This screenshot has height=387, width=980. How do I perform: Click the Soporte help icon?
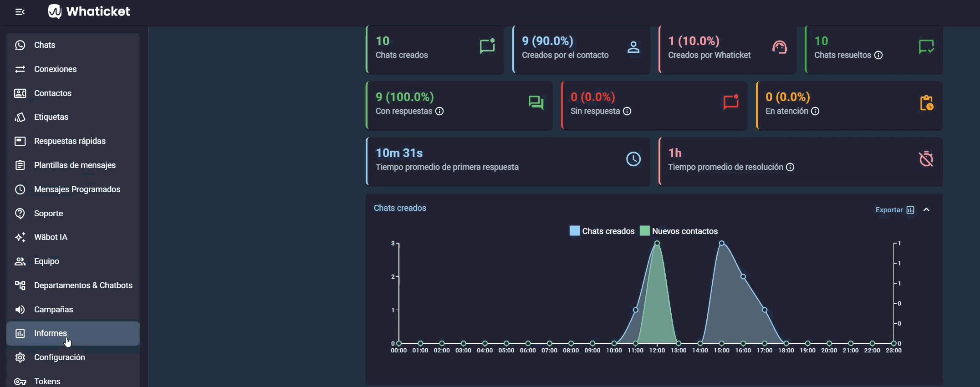tap(20, 213)
